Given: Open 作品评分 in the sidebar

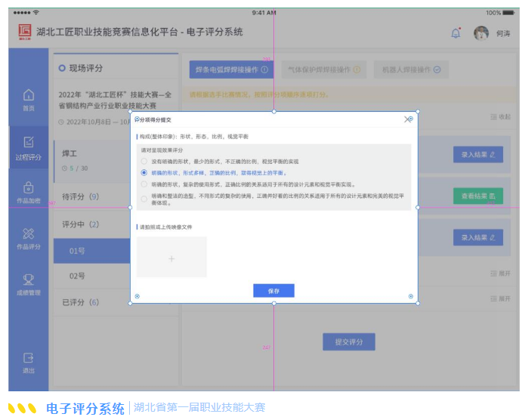Looking at the screenshot, I should tap(29, 237).
